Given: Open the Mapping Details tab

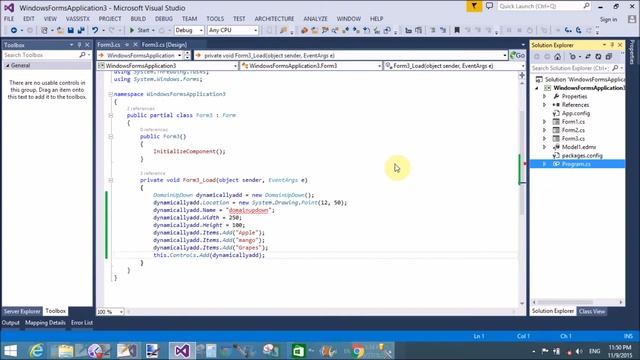Looking at the screenshot, I should [45, 322].
